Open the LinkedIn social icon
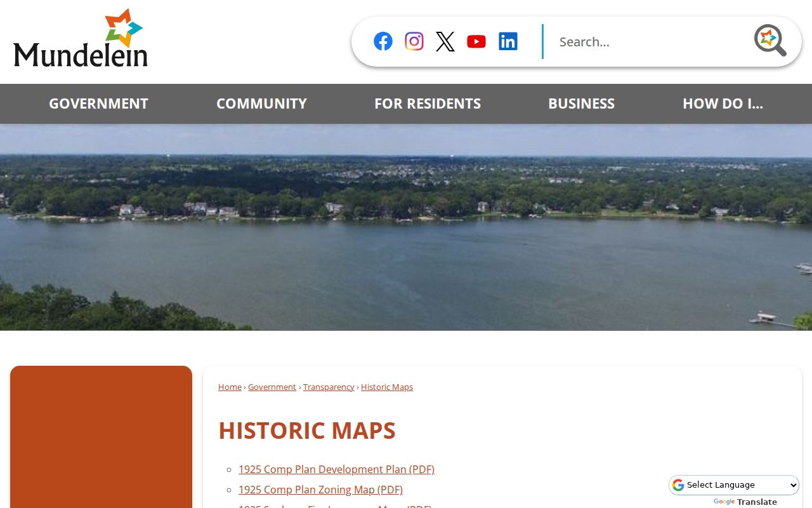This screenshot has height=508, width=812. (508, 41)
